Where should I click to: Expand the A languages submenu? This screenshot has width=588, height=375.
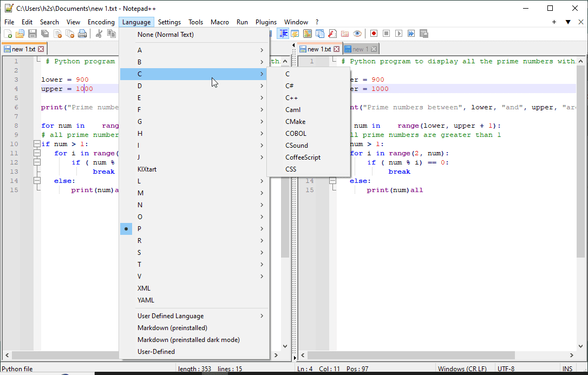click(194, 50)
